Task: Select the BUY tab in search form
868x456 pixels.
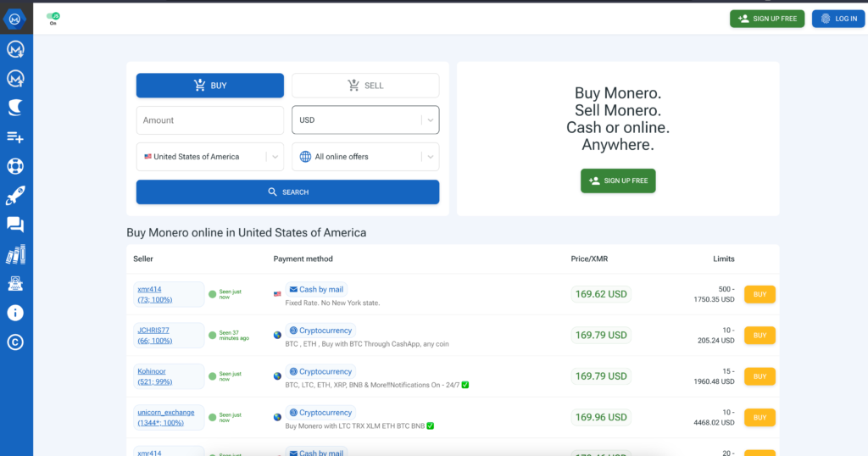Action: point(210,86)
